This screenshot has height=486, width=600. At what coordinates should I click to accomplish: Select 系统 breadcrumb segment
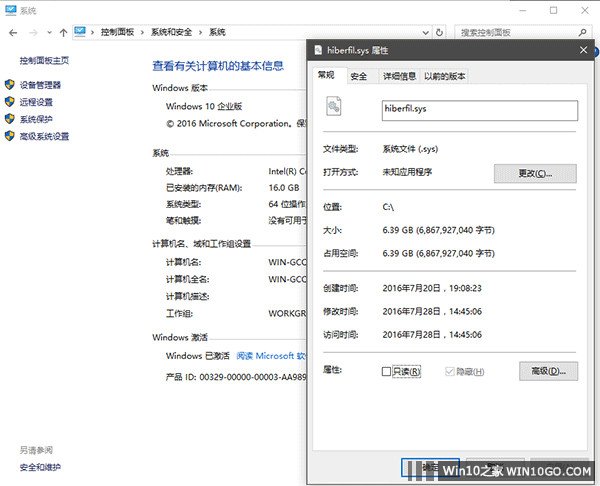coord(217,32)
